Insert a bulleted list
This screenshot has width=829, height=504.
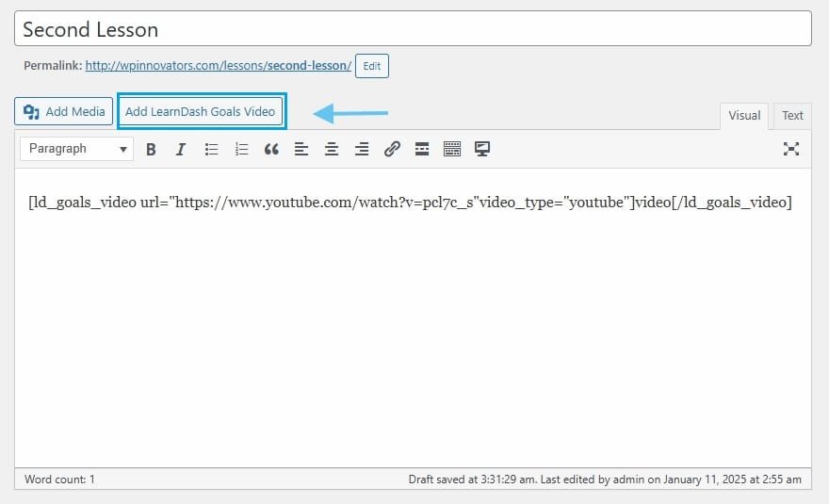pos(211,149)
